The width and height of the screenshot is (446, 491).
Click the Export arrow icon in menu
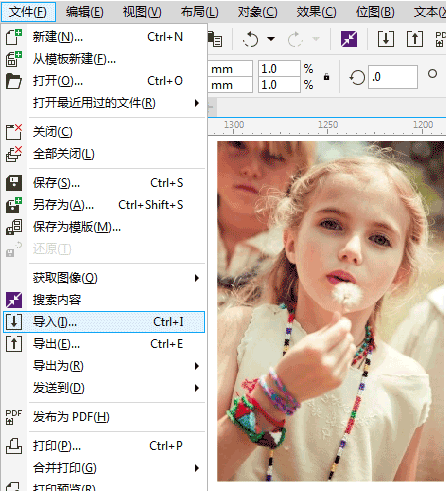pyautogui.click(x=14, y=344)
